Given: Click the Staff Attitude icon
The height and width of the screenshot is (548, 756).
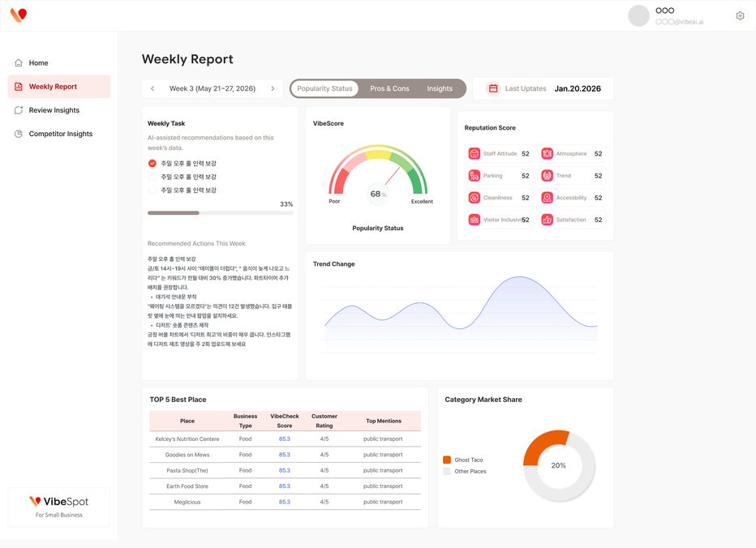Looking at the screenshot, I should point(475,154).
